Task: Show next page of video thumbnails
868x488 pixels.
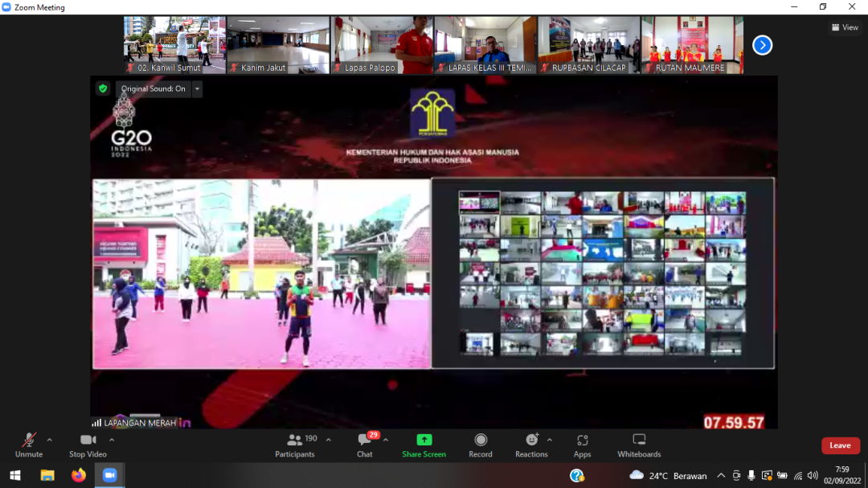Action: pos(762,45)
